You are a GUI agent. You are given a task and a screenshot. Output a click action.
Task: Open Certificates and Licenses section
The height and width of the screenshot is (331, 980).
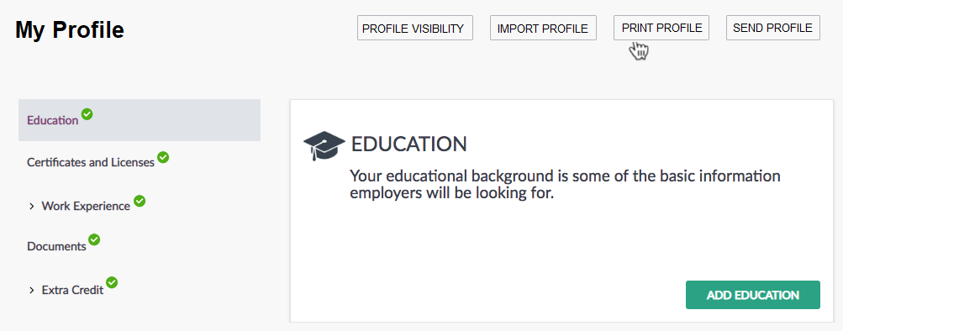91,162
